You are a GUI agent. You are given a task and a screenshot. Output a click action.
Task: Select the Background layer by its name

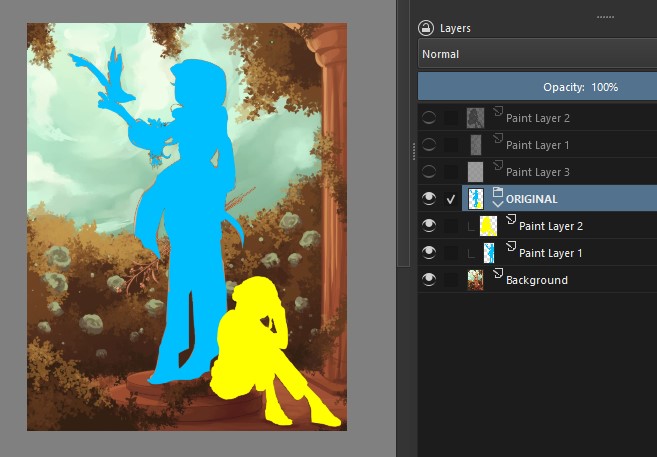click(537, 280)
